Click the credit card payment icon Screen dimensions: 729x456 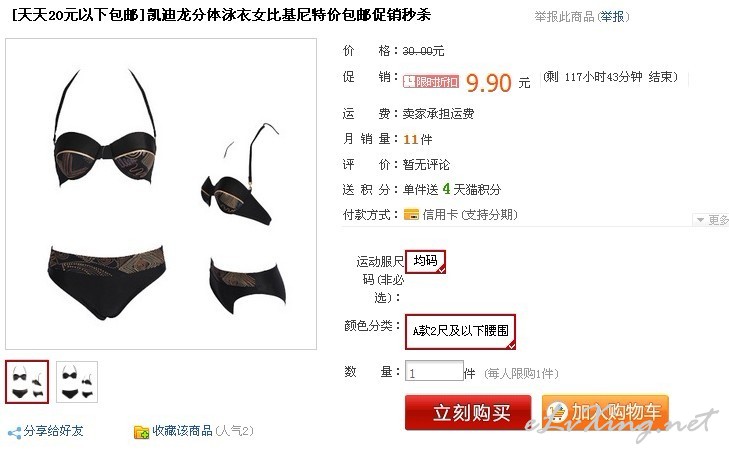click(411, 214)
